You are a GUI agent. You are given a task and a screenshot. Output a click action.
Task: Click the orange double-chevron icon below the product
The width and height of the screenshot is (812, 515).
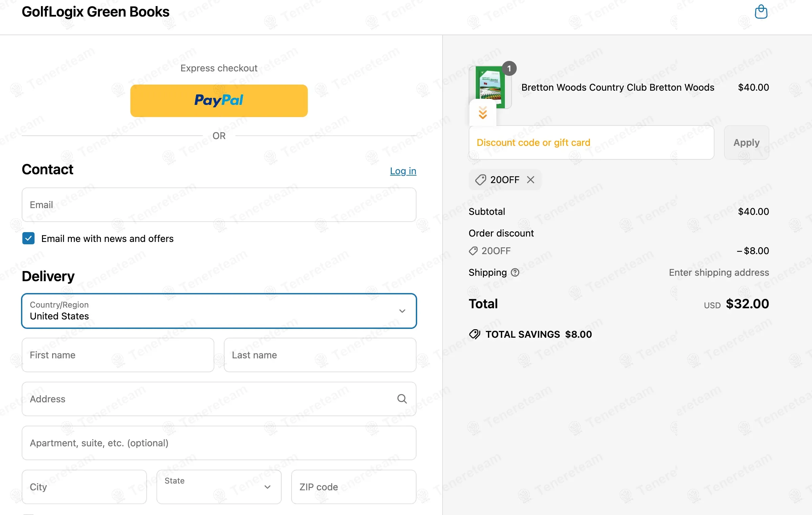click(x=483, y=113)
